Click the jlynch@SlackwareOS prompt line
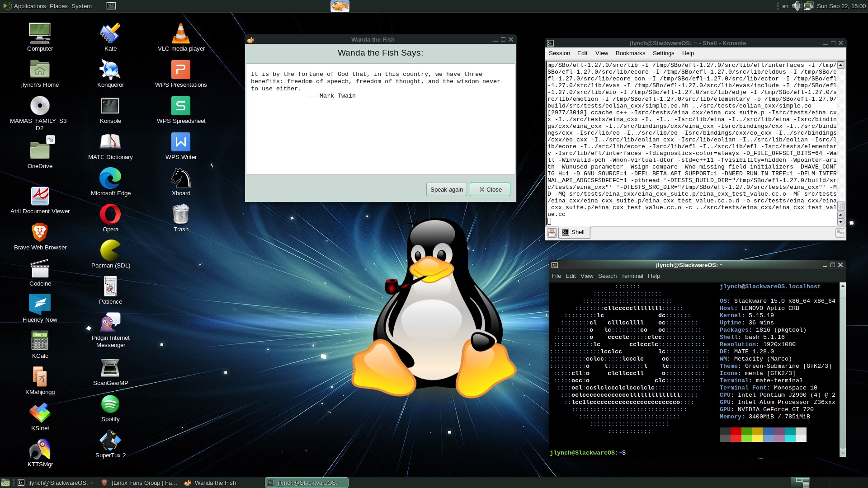The image size is (868, 488). pos(588,453)
